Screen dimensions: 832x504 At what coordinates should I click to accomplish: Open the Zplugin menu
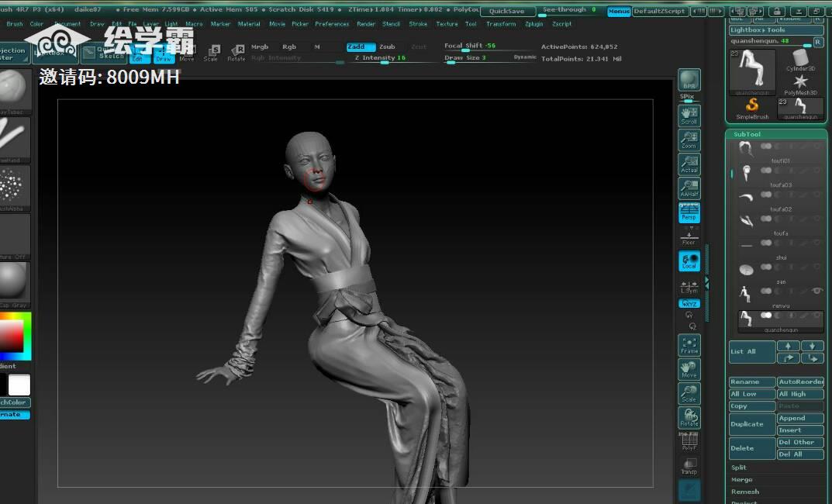tap(533, 24)
